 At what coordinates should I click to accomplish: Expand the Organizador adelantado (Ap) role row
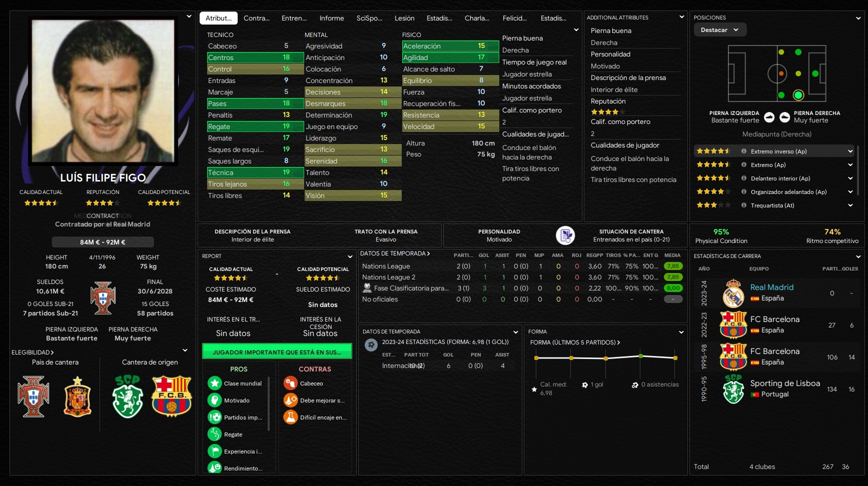pyautogui.click(x=850, y=192)
